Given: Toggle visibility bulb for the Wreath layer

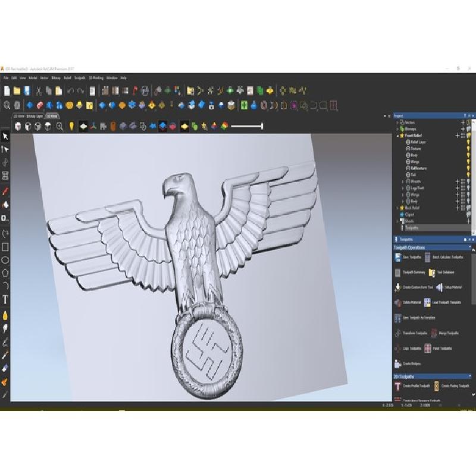Looking at the screenshot, I should [x=468, y=181].
